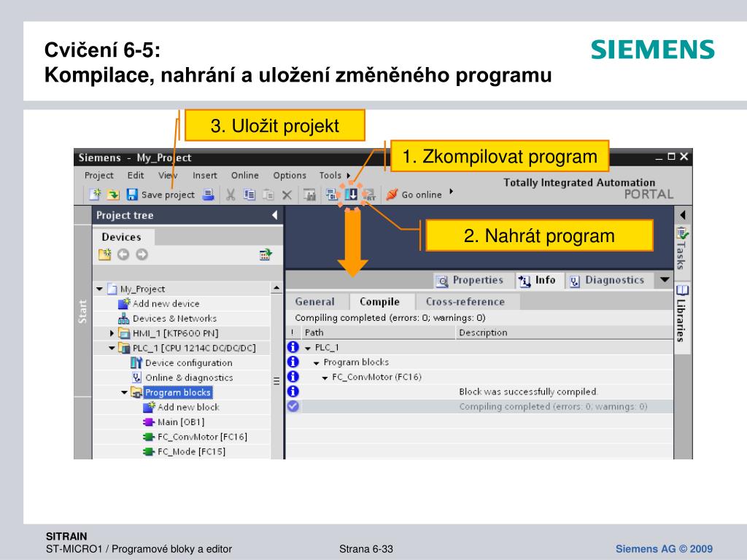Open the Online menu
747x560 pixels.
pyautogui.click(x=244, y=175)
